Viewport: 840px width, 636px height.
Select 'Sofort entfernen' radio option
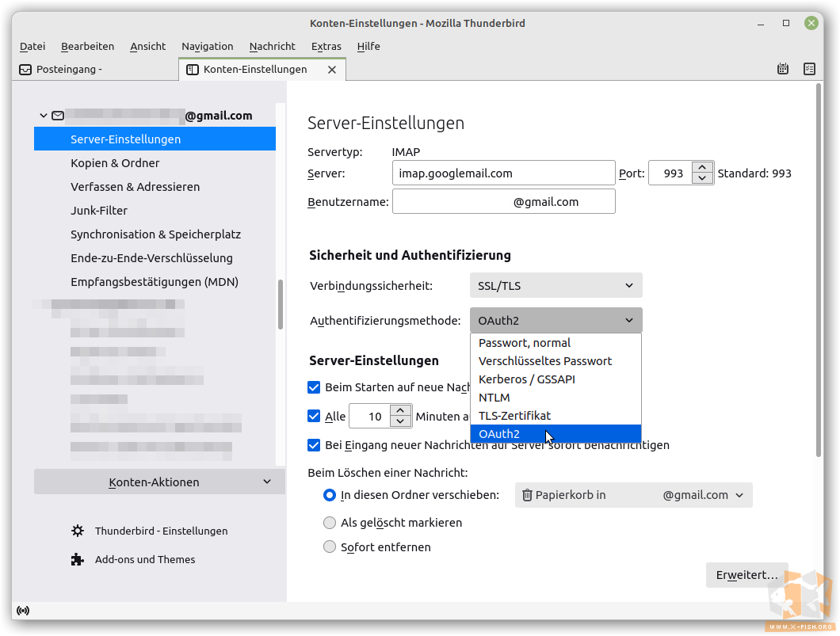330,547
